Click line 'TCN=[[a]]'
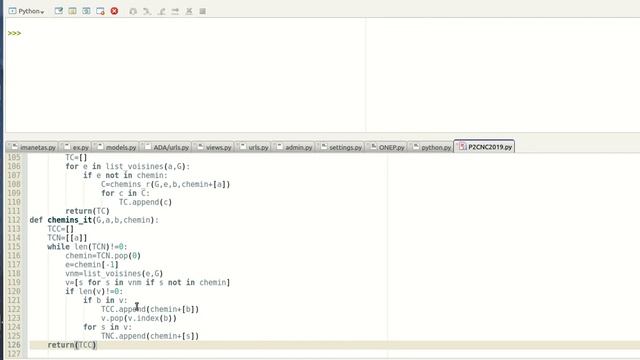The height and width of the screenshot is (360, 640). [x=67, y=238]
